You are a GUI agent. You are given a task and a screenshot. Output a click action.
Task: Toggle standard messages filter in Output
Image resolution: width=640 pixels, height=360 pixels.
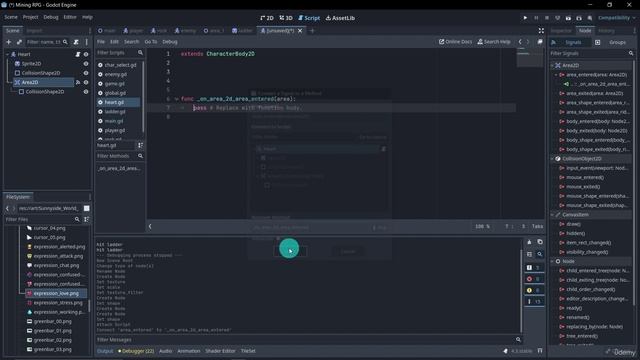click(534, 268)
